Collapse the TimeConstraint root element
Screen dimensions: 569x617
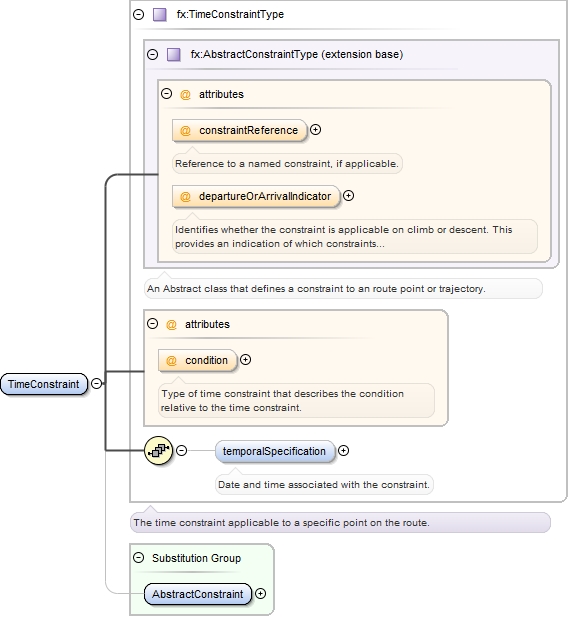tap(96, 384)
